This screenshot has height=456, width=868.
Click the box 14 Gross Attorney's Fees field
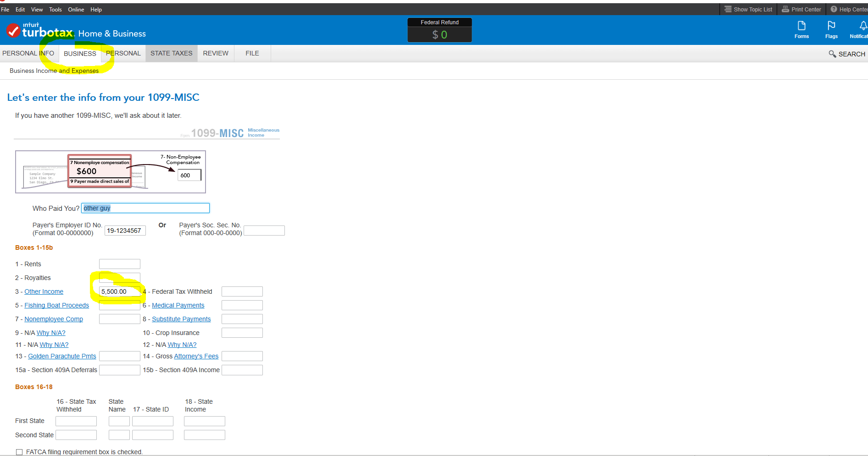[x=242, y=356]
